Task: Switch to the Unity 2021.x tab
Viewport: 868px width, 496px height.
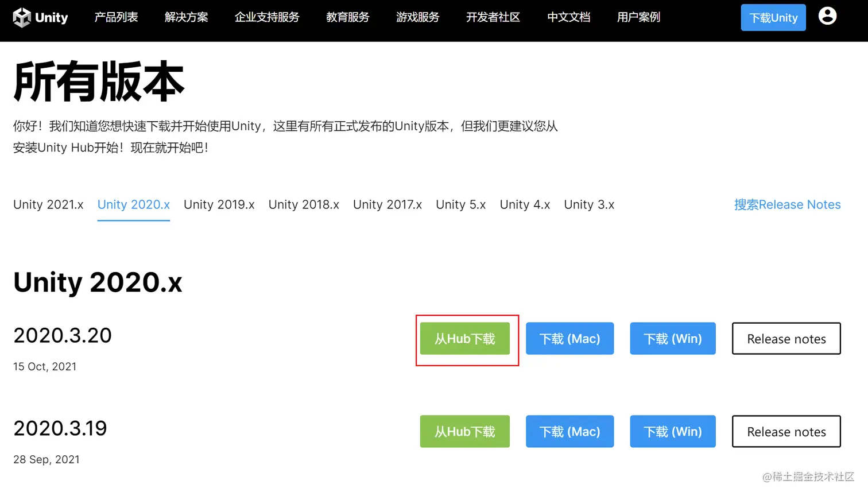Action: click(48, 205)
